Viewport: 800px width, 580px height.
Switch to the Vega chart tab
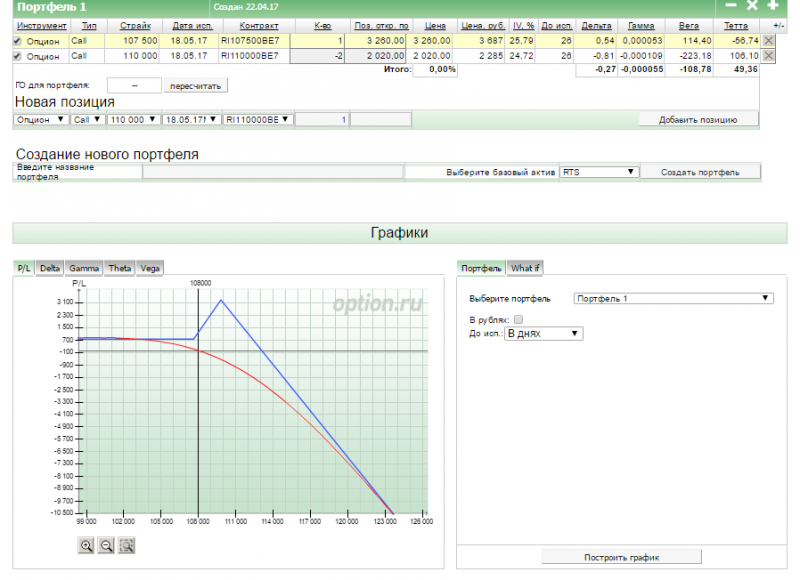click(x=150, y=268)
